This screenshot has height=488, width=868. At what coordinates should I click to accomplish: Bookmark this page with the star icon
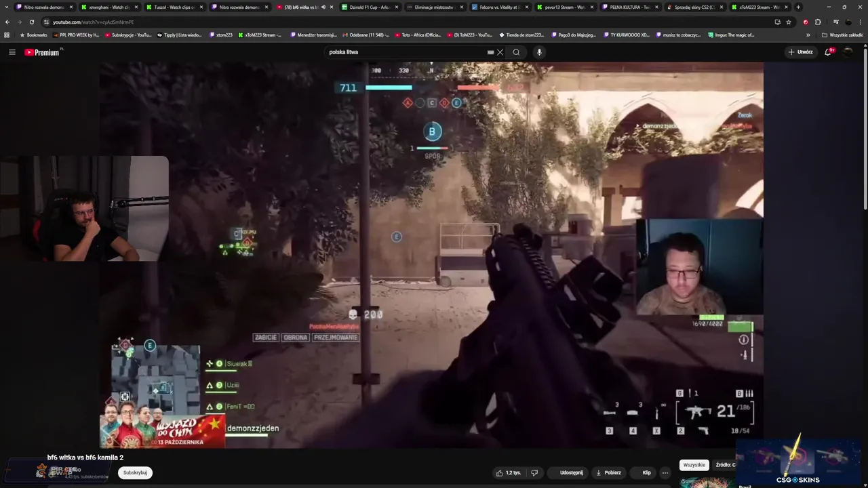pyautogui.click(x=789, y=22)
